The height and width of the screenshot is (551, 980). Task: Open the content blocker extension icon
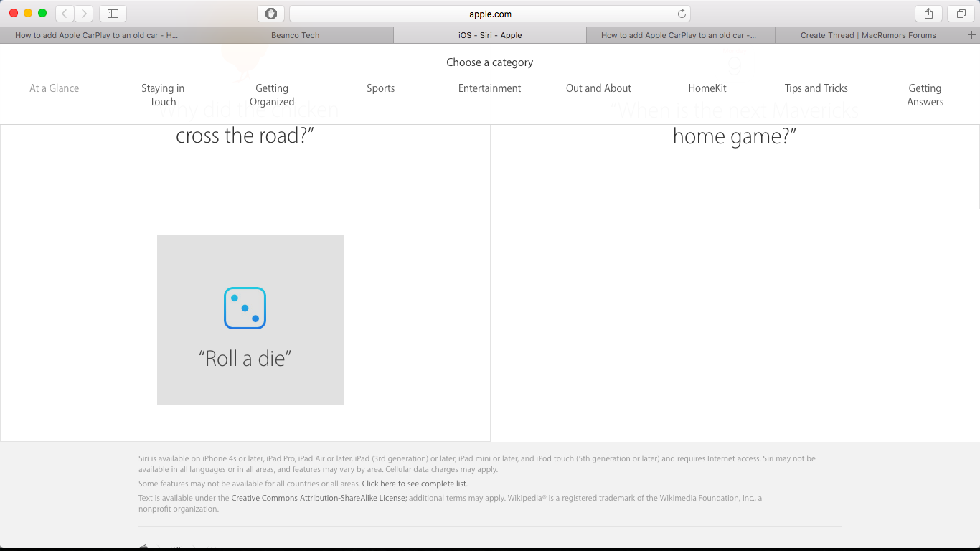pos(270,13)
